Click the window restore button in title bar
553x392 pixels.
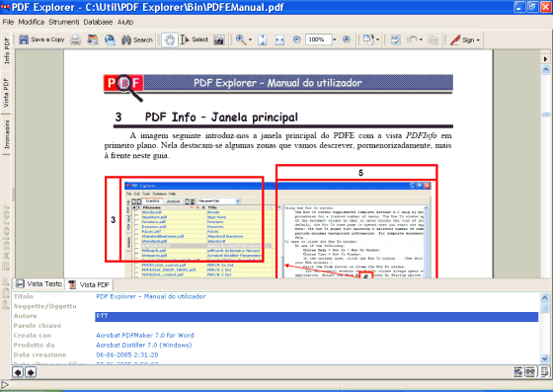(x=532, y=7)
